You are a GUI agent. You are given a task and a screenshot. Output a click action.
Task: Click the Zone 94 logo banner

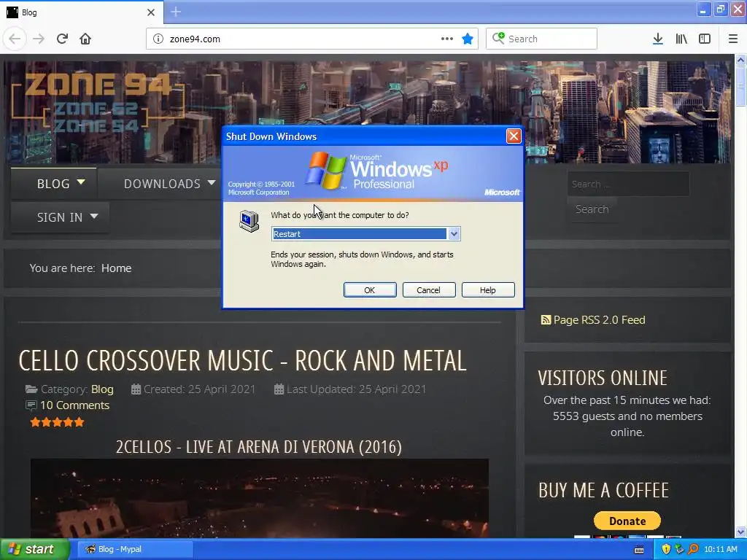coord(98,102)
